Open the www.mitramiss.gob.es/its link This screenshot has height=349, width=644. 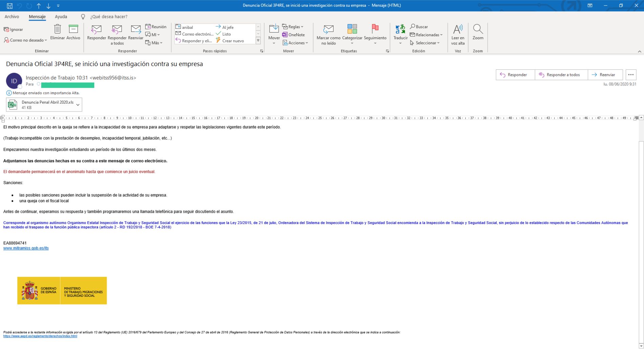(x=26, y=248)
